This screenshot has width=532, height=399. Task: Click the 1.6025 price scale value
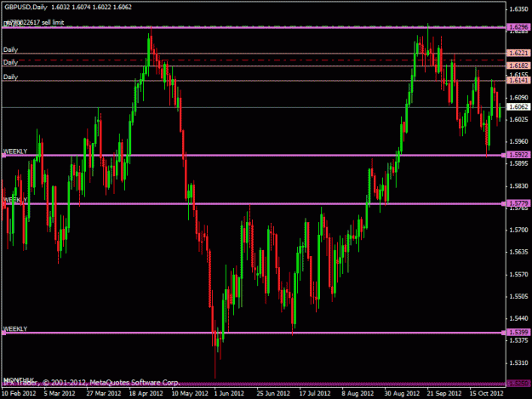pyautogui.click(x=518, y=119)
